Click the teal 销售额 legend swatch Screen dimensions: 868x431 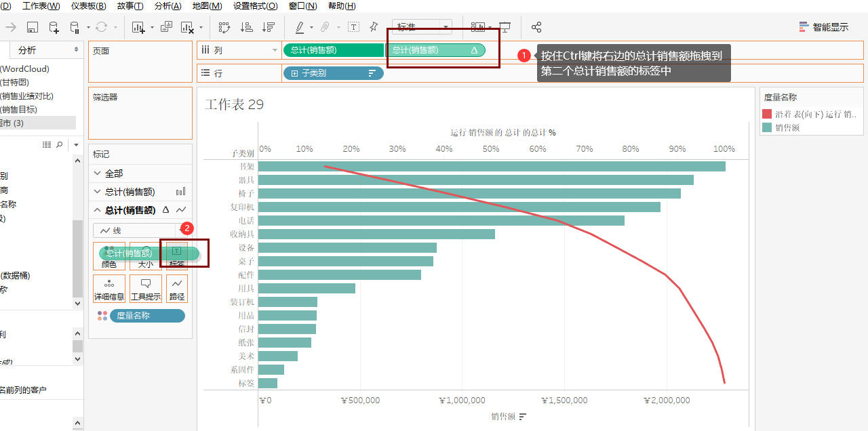point(767,127)
